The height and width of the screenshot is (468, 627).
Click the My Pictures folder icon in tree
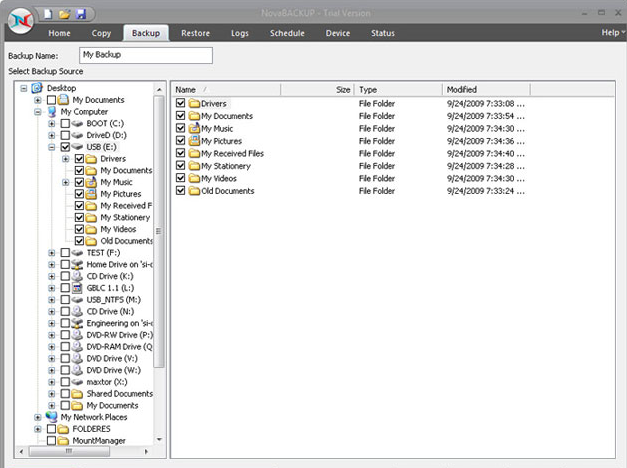(x=91, y=194)
